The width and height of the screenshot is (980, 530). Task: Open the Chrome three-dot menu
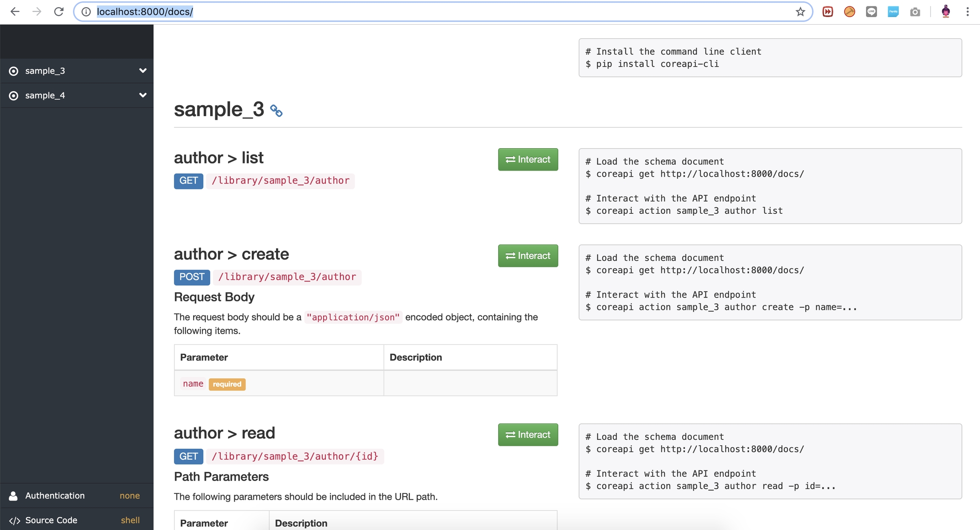967,11
